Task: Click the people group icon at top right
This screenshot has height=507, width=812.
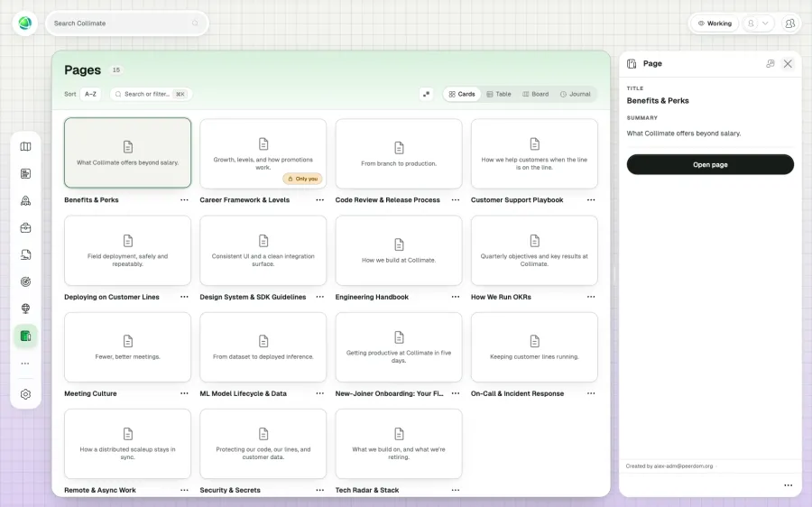Action: click(789, 23)
